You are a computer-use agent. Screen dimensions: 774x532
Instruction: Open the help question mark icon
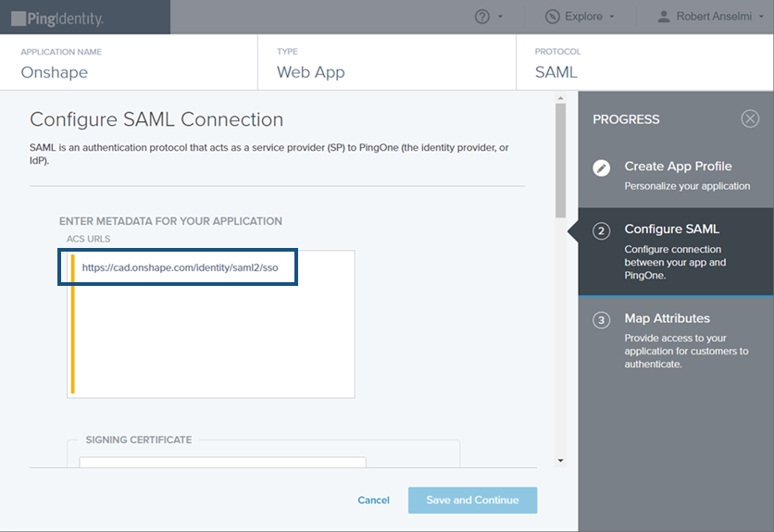[x=481, y=17]
